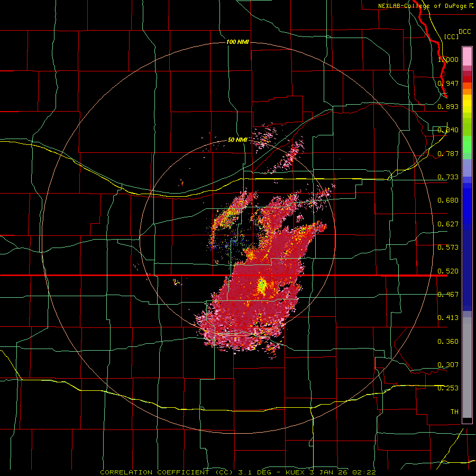
Task: Select the 1.000 value on color scale
Action: 448,59
